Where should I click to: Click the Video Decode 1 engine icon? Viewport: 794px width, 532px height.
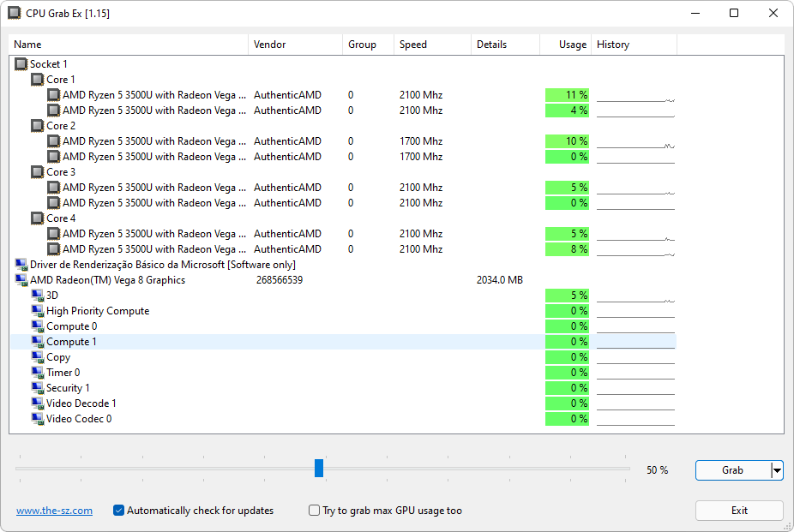point(38,403)
